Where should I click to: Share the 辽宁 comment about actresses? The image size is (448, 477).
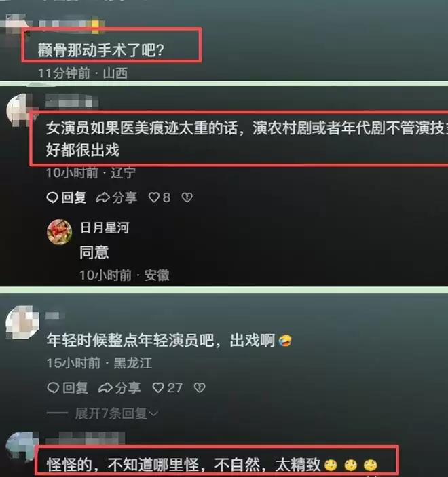coord(117,197)
